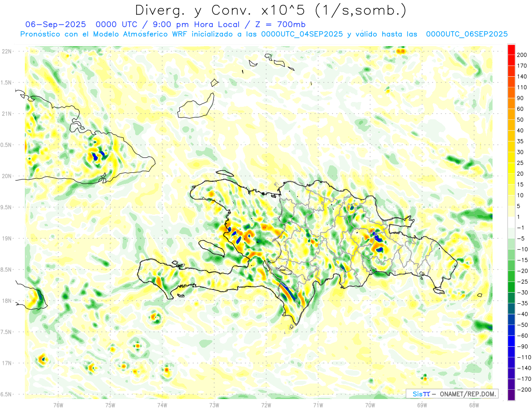The image size is (532, 411).
Task: Click the topmost red colorbar segment
Action: click(511, 50)
